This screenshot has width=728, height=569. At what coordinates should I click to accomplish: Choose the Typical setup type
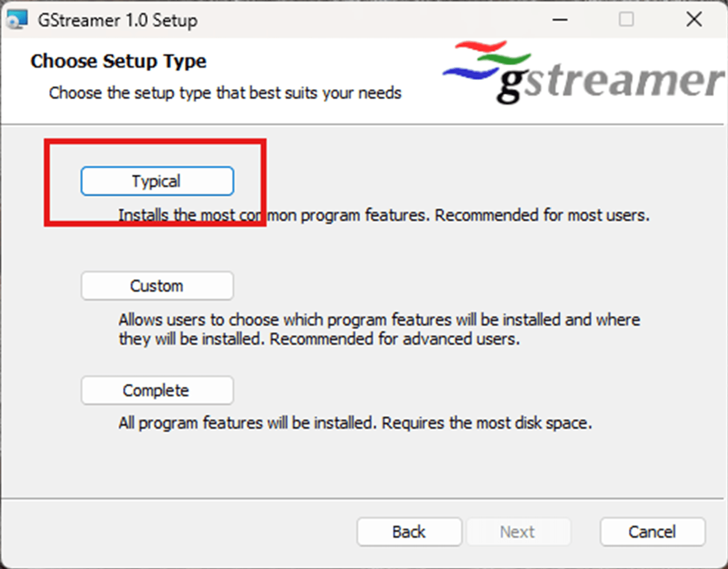point(157,181)
